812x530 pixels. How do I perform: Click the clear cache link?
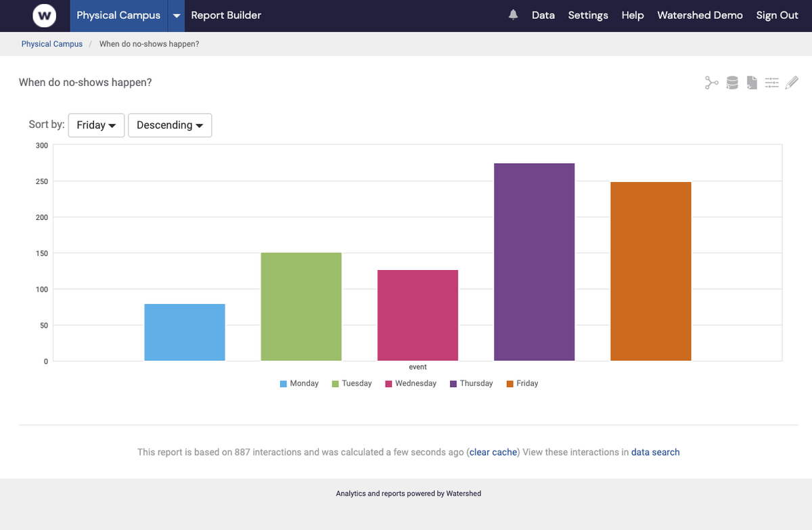coord(493,452)
